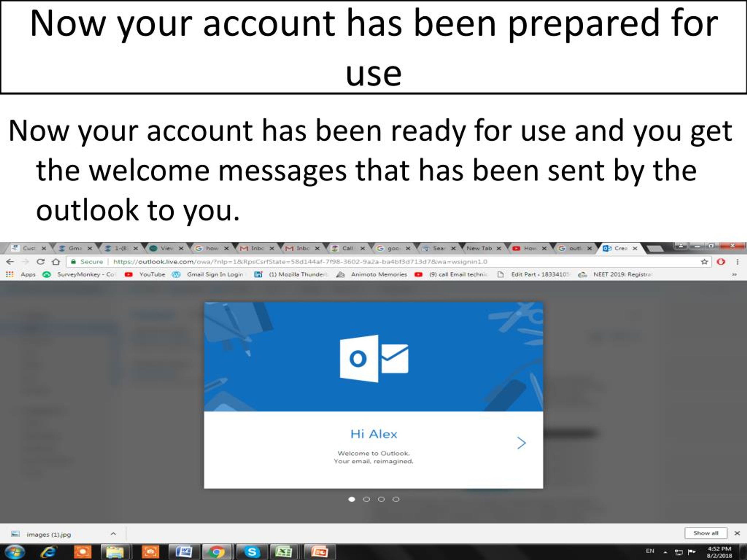Image resolution: width=747 pixels, height=560 pixels.
Task: Close the 'Crea' Outlook tab
Action: 635,248
